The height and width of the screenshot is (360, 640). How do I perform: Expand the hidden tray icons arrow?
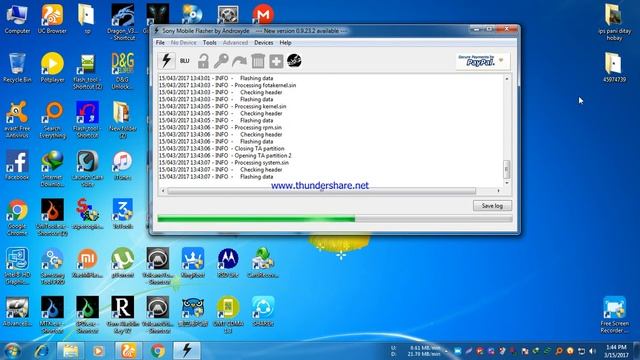[447, 351]
